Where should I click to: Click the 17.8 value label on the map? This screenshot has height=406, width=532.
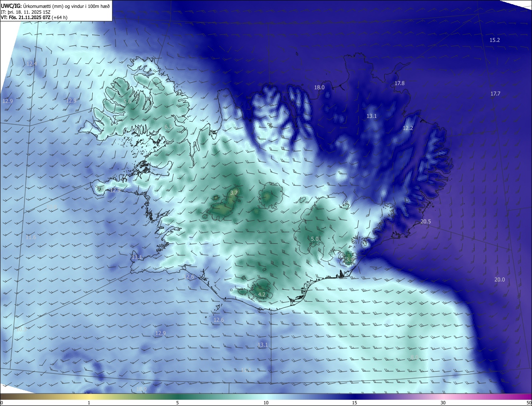coord(399,83)
